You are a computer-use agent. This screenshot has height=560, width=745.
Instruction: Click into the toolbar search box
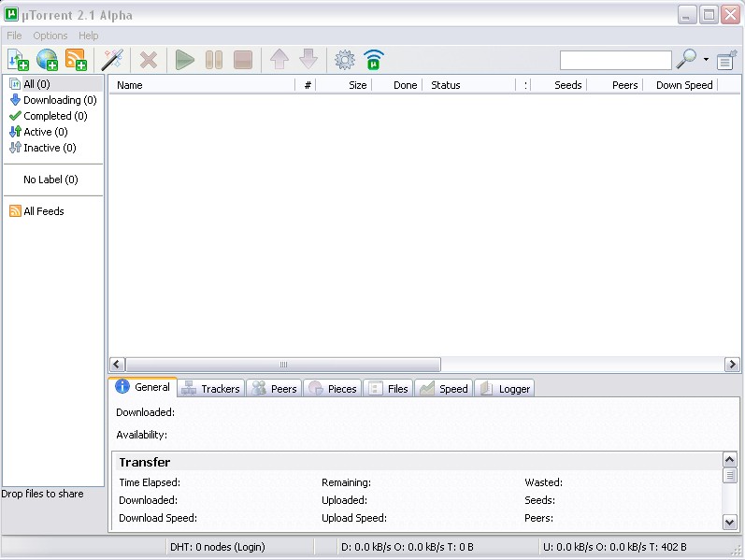tap(615, 61)
